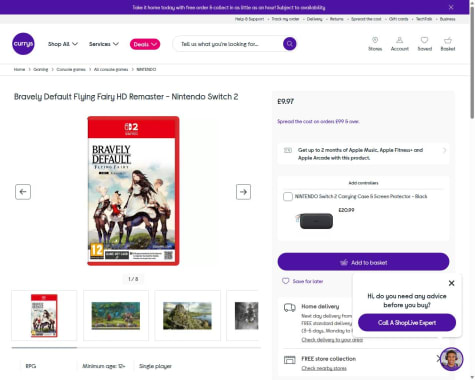Click Check nearby stores link

(324, 368)
